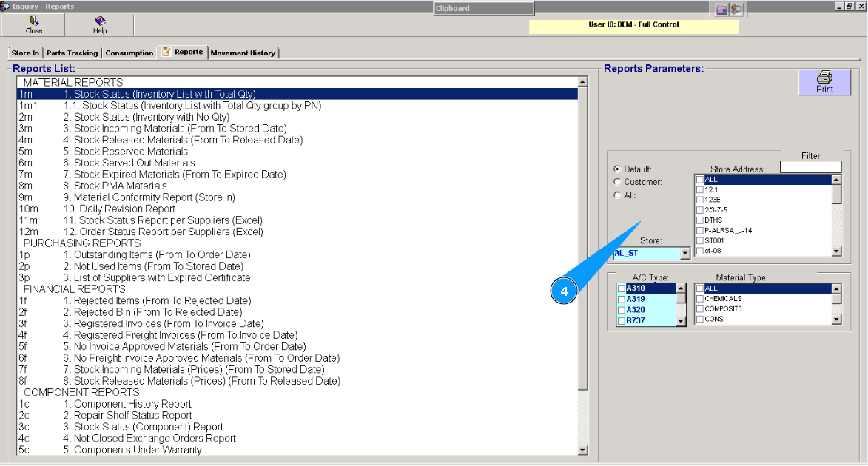Select 2c Repair Shelf Status Report

click(297, 416)
